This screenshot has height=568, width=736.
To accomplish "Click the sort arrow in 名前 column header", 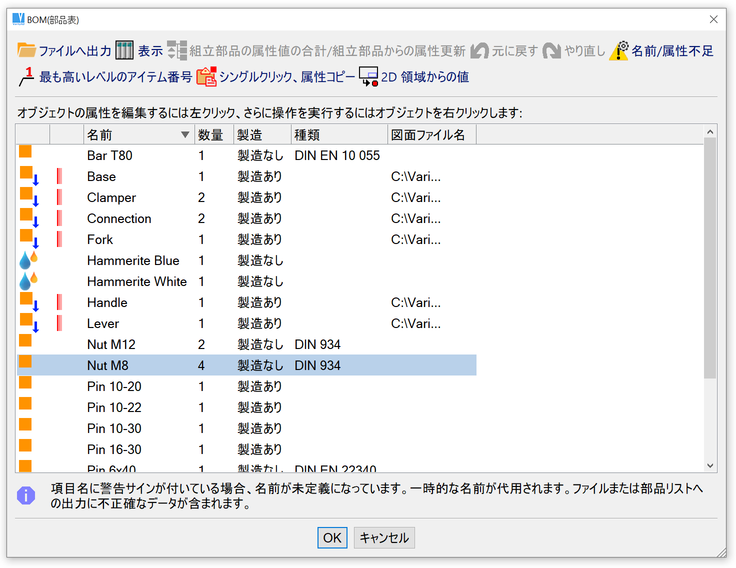I will point(184,134).
